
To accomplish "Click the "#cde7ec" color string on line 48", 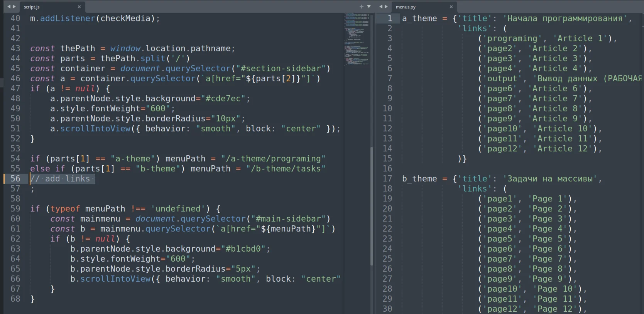I will click(x=223, y=99).
